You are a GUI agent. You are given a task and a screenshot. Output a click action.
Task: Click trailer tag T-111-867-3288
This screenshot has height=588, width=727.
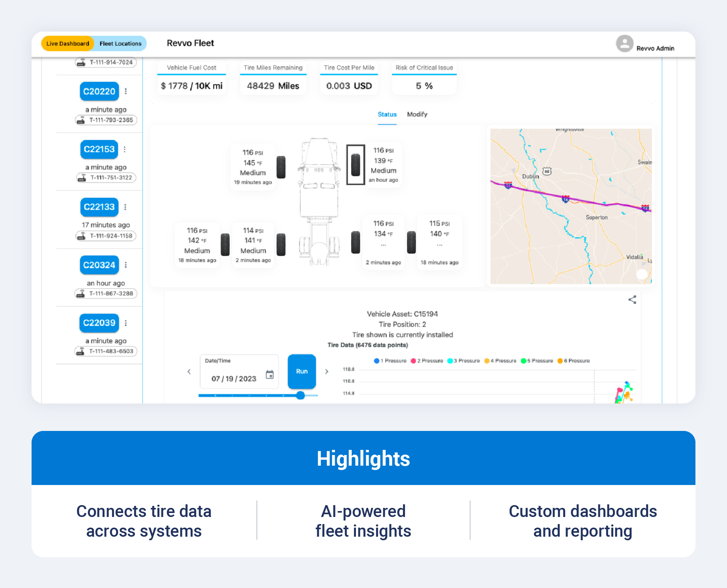[x=106, y=294]
